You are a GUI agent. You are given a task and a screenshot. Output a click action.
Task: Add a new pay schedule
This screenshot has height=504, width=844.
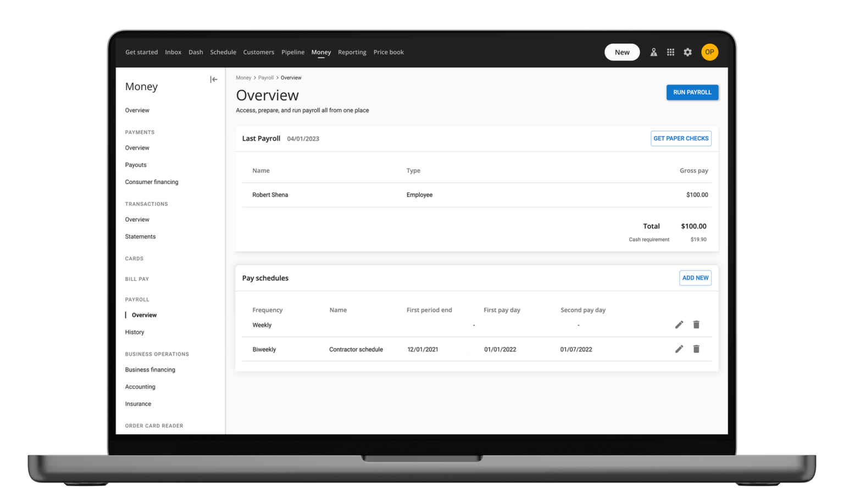695,278
